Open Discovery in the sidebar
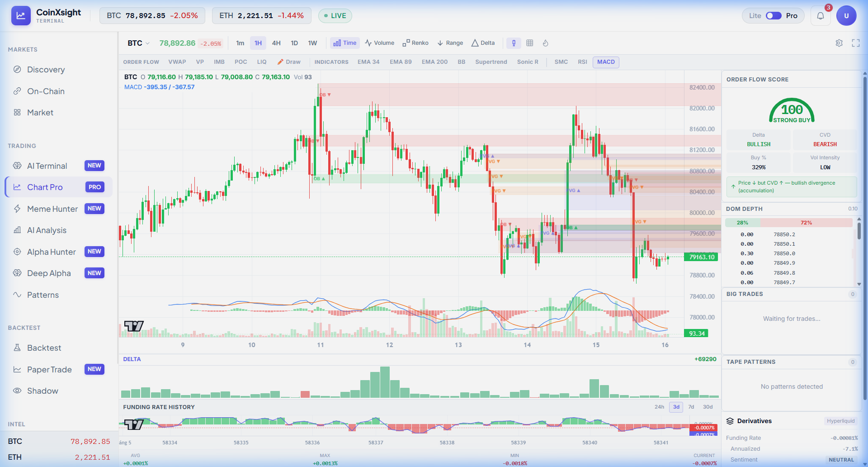868x467 pixels. pyautogui.click(x=59, y=70)
